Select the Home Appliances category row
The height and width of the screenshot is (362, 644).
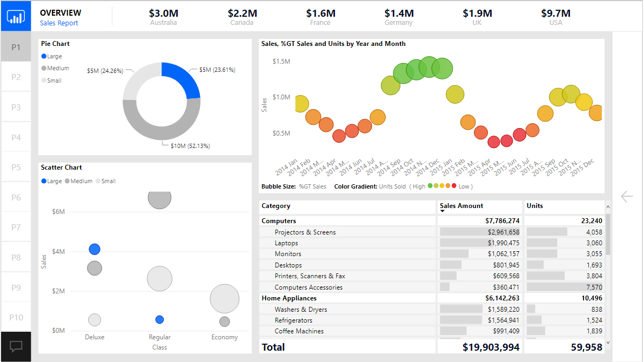point(289,298)
